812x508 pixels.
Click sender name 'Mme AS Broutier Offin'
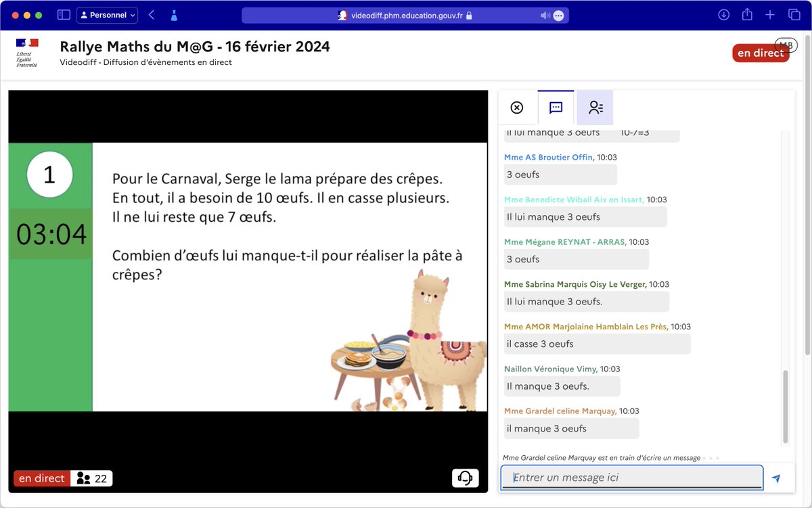coord(549,158)
